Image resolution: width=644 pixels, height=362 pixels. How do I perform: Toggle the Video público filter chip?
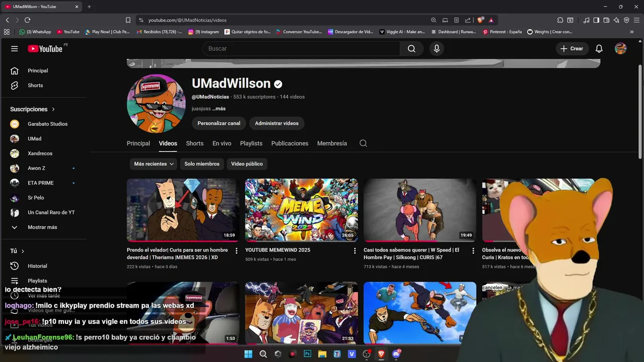point(247,164)
